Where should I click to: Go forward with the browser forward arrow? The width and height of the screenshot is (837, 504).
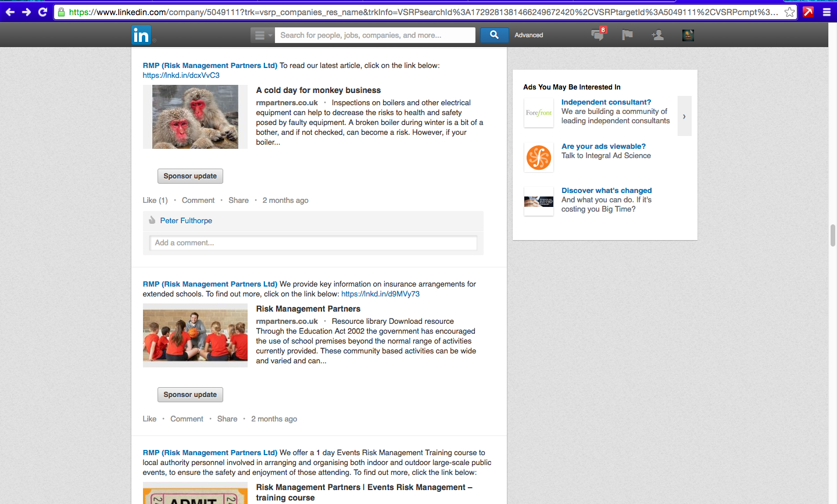point(26,12)
